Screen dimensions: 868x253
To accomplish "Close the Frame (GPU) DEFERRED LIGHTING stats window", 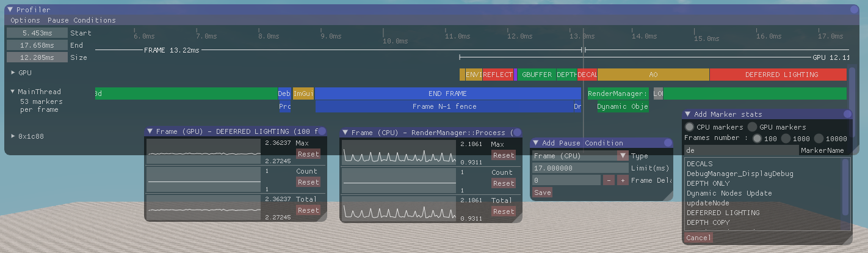I will point(322,131).
